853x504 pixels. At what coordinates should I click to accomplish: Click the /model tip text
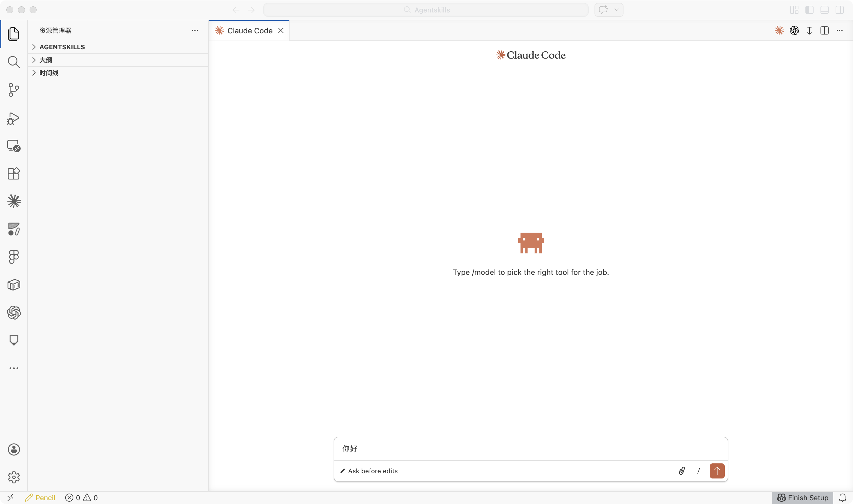pyautogui.click(x=531, y=272)
